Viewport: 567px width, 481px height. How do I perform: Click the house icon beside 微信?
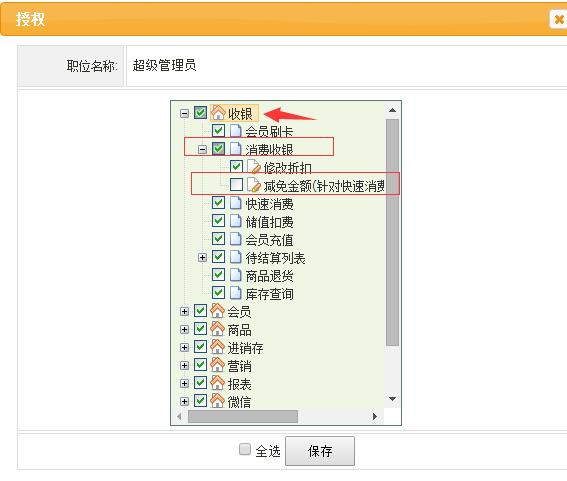(x=218, y=400)
